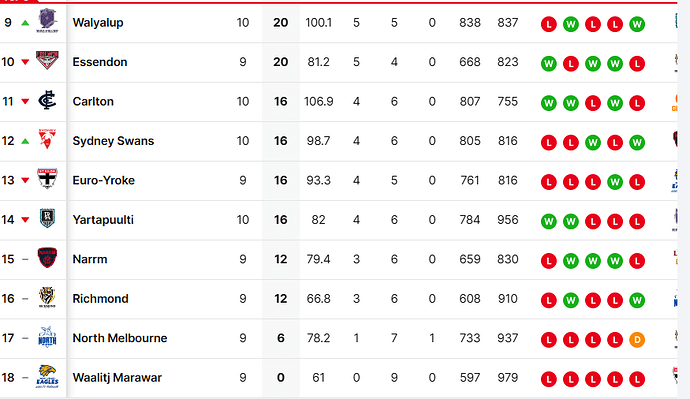
Task: Click the green up arrow beside position 9
Action: (26, 23)
